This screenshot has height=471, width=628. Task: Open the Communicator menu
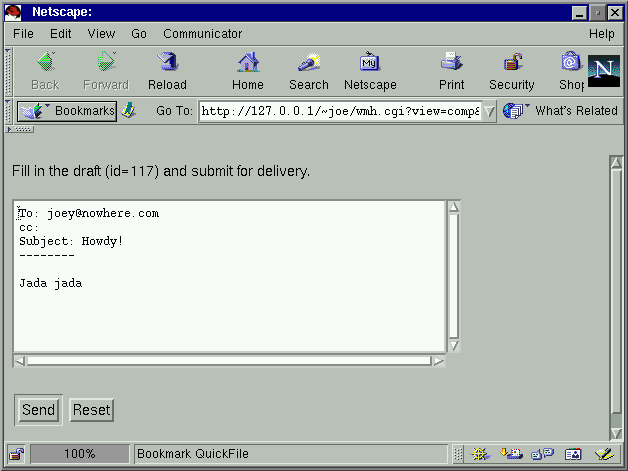click(202, 33)
